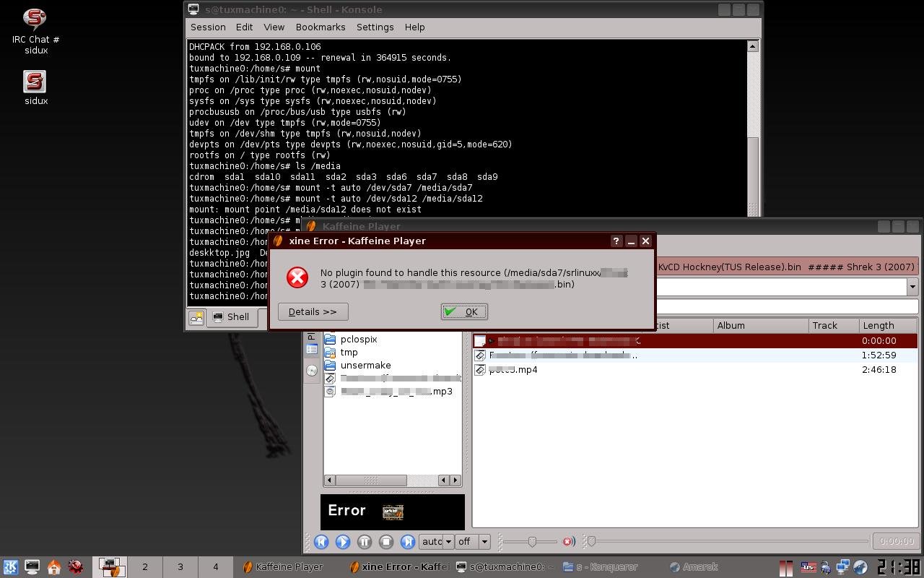
Task: Click file browser horizontal scrollbar left arrow
Action: [330, 480]
